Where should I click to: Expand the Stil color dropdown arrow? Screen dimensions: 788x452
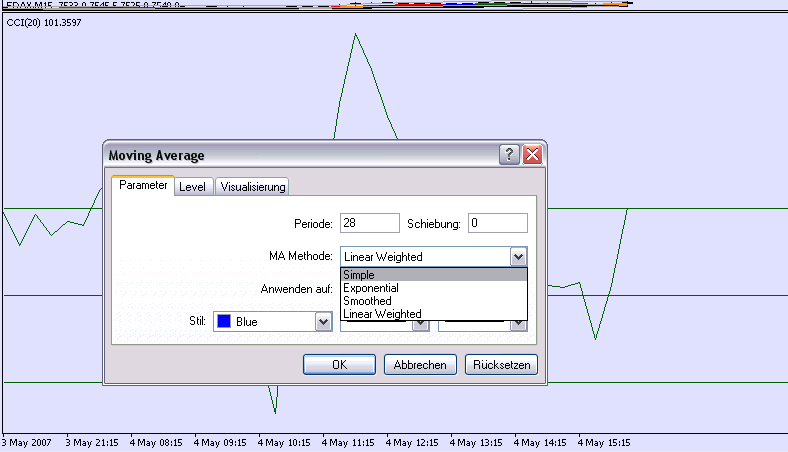point(323,322)
